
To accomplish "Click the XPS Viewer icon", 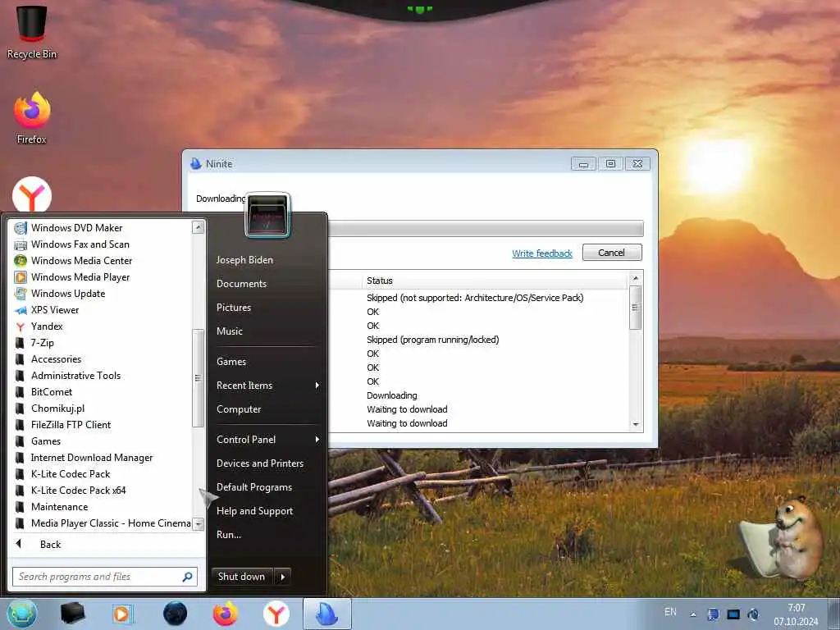I will [x=21, y=310].
